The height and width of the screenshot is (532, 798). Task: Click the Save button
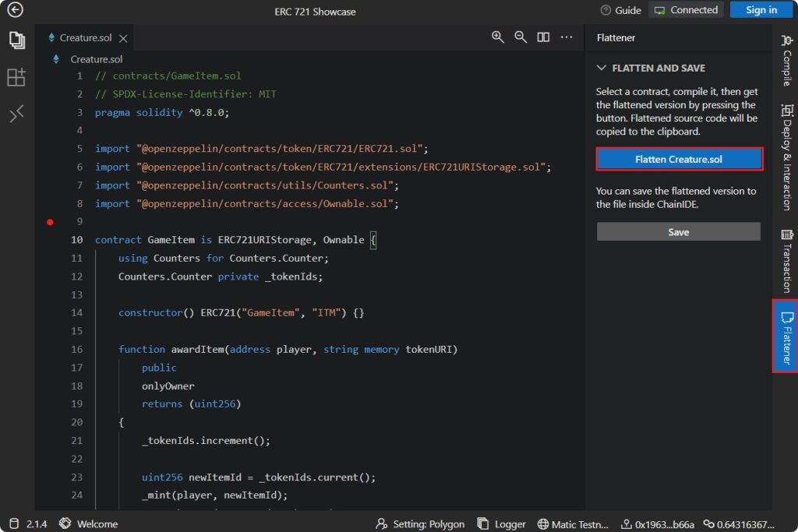(678, 232)
